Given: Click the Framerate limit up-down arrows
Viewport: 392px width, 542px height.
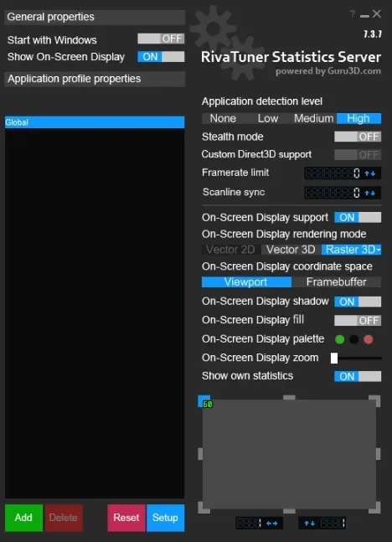Looking at the screenshot, I should (370, 173).
